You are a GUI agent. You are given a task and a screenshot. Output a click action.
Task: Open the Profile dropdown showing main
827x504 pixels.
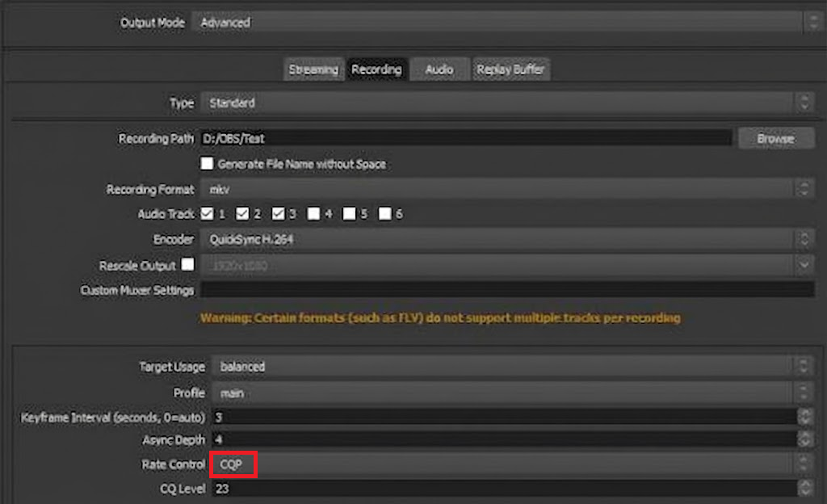(x=513, y=393)
